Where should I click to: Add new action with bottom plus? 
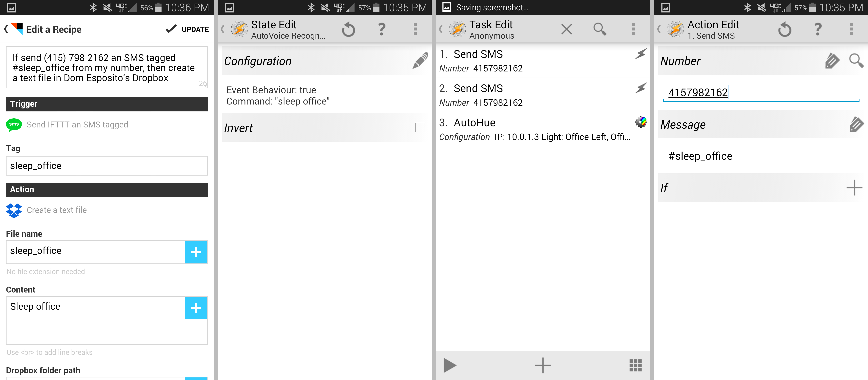coord(543,365)
